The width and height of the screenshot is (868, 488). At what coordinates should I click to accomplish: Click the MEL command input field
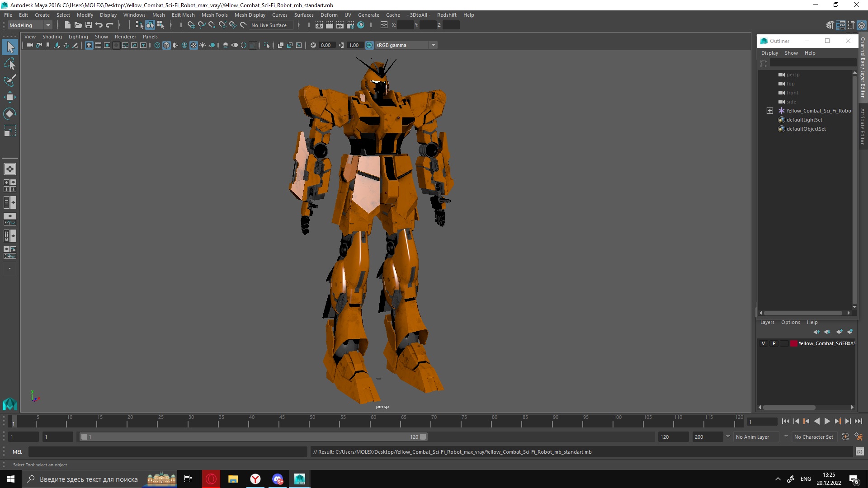168,451
